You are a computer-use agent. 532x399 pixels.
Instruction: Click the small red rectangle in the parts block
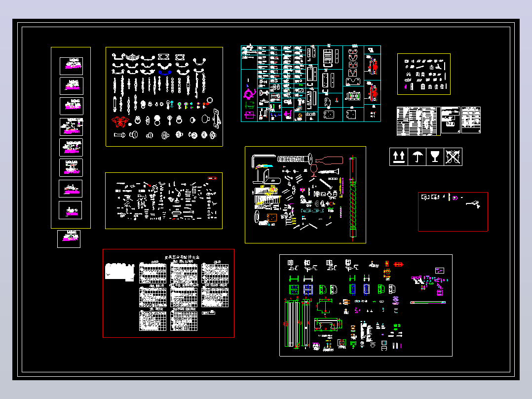[x=212, y=178]
